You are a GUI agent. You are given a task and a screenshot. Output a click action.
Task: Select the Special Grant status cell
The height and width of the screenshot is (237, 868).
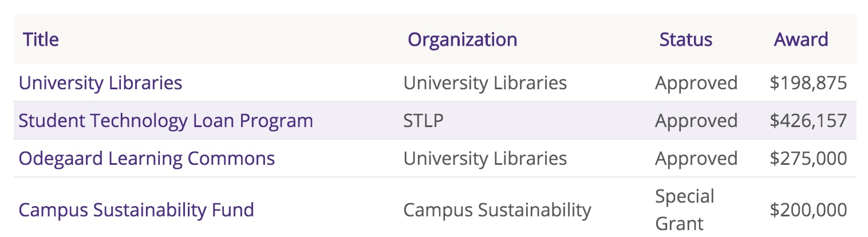(685, 210)
